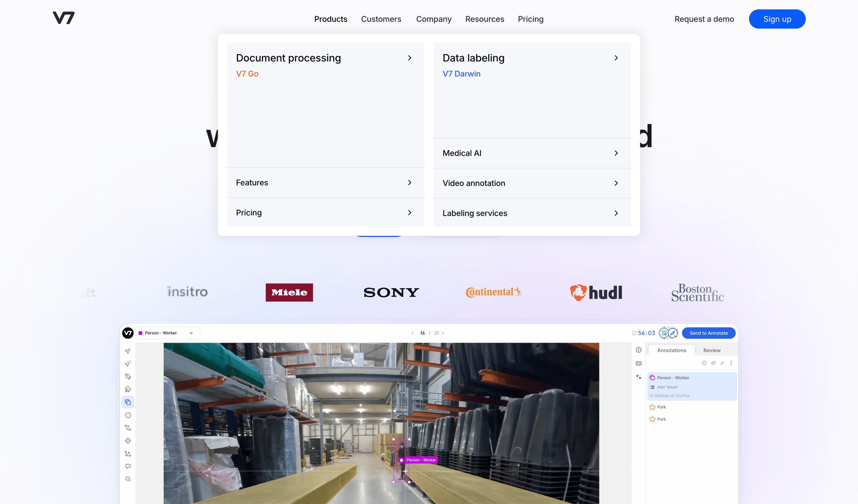This screenshot has height=504, width=858.
Task: Toggle the select-all circle in Annotations panel
Action: pos(704,363)
